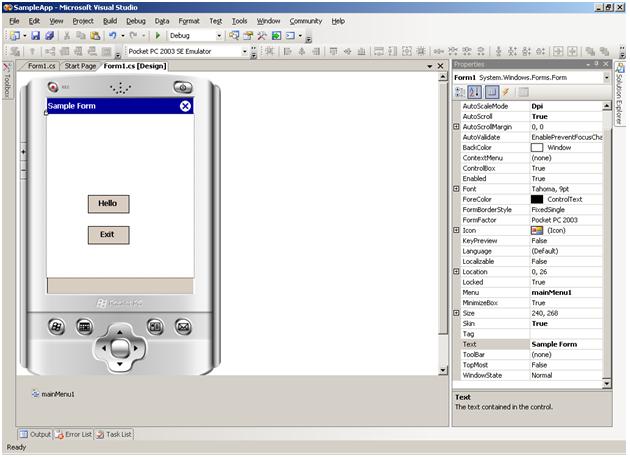Switch to the Form1.cs tab
Screen dimensions: 630x457
click(41, 66)
